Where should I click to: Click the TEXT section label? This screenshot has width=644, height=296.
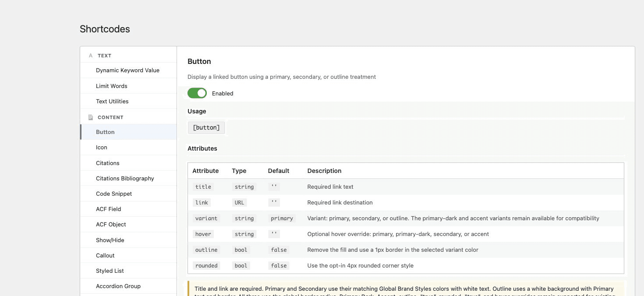[104, 56]
